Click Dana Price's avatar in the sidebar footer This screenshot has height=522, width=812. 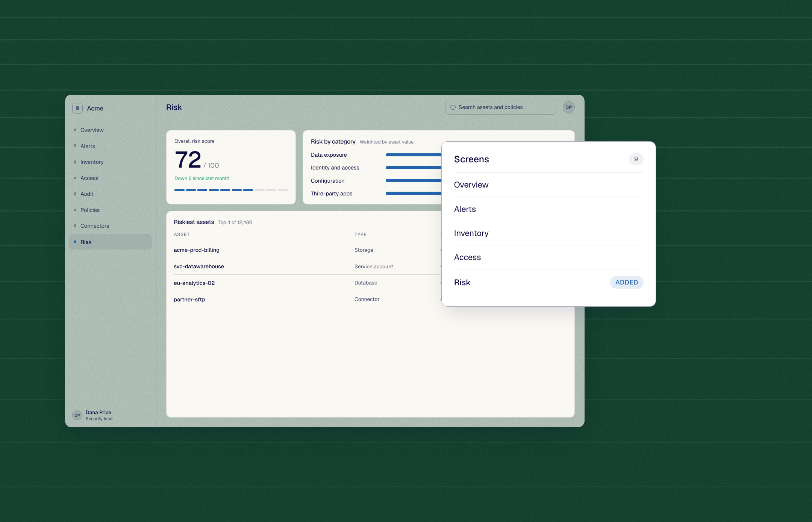pyautogui.click(x=77, y=415)
